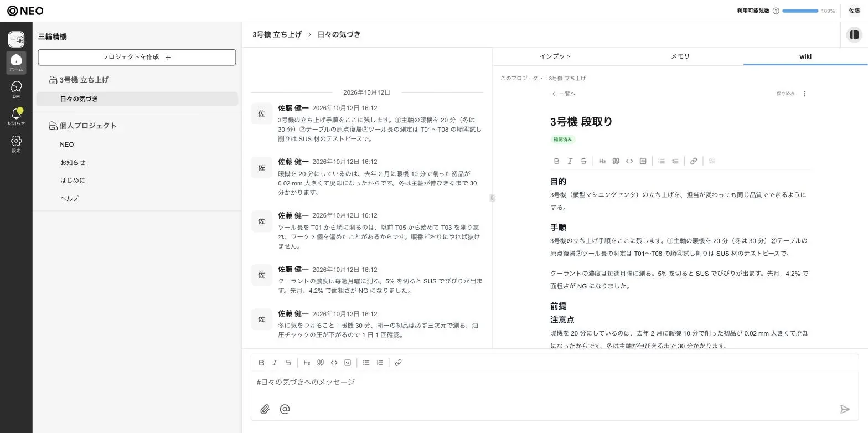Click Bold in the message composer toolbar
This screenshot has width=868, height=433.
261,363
